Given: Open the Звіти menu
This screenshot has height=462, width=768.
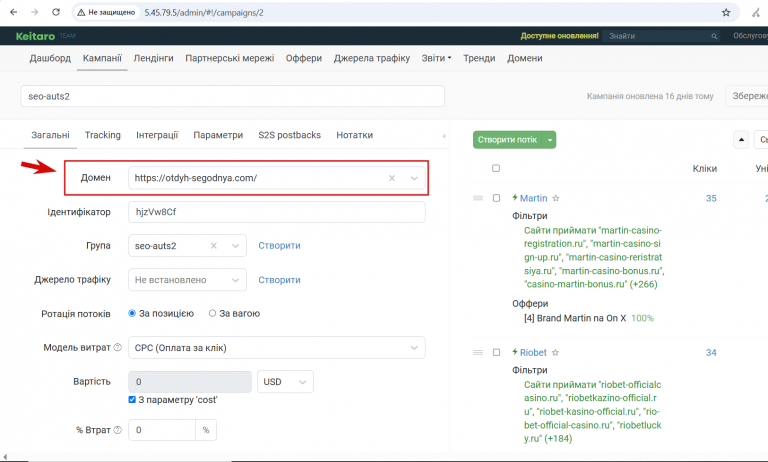Looking at the screenshot, I should point(436,58).
